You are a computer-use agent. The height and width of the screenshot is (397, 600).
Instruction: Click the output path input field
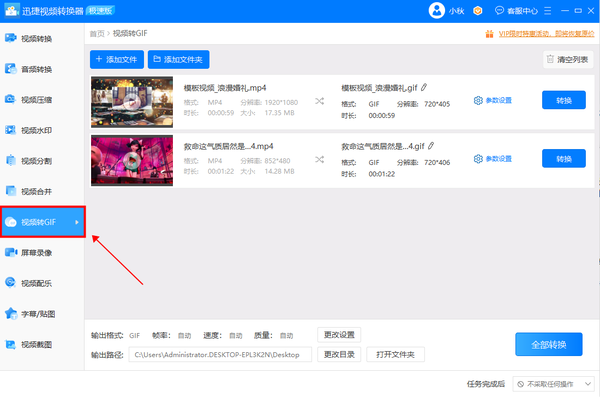(220, 355)
